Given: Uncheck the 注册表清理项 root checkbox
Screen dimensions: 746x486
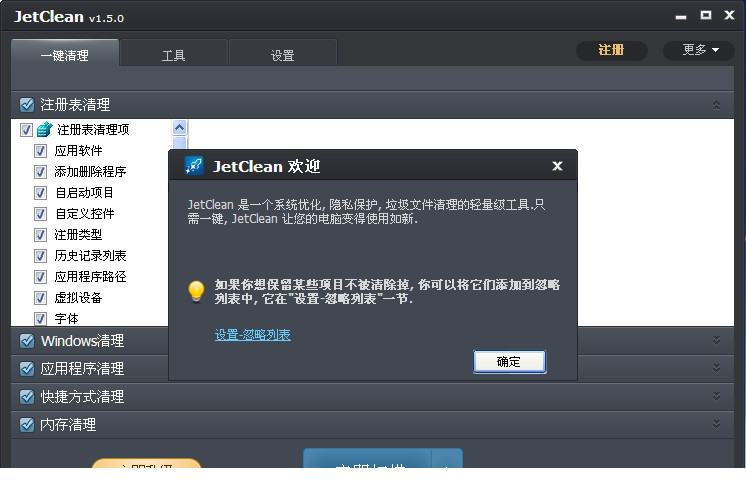Looking at the screenshot, I should (x=26, y=130).
